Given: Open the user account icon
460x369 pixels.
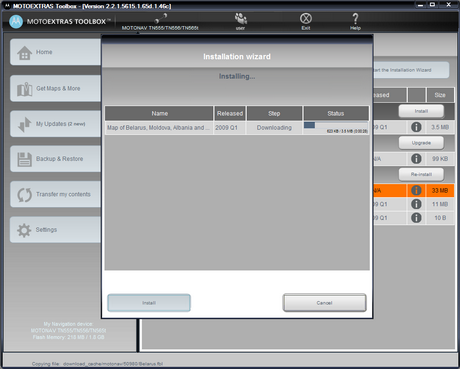Looking at the screenshot, I should (x=240, y=18).
